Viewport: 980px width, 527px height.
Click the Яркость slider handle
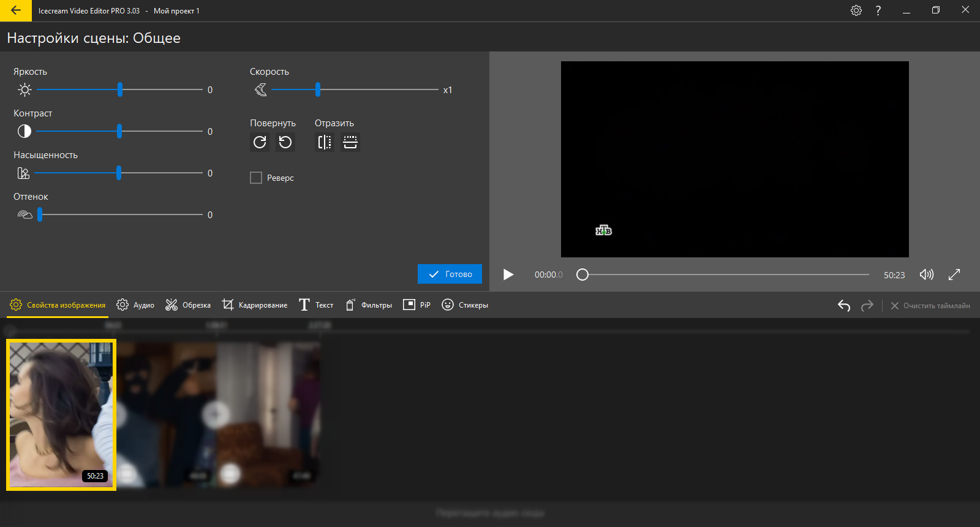coord(120,89)
